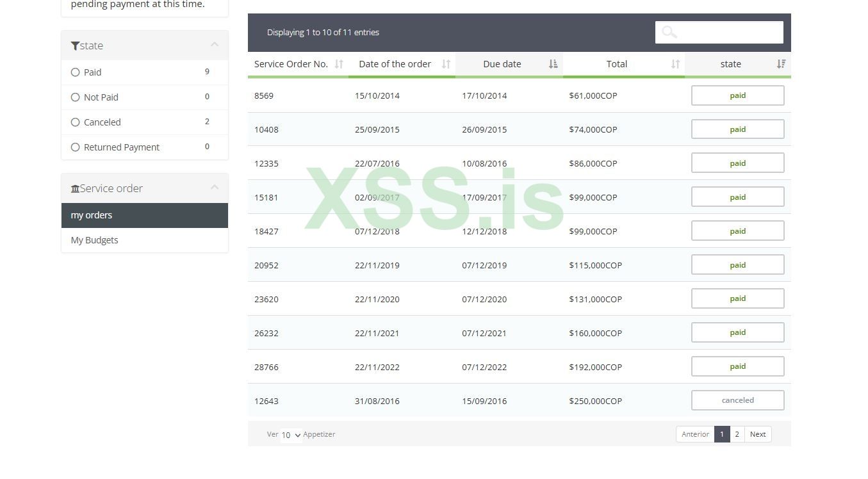This screenshot has width=868, height=479.
Task: Select the Returned Payment state filter
Action: [x=75, y=147]
